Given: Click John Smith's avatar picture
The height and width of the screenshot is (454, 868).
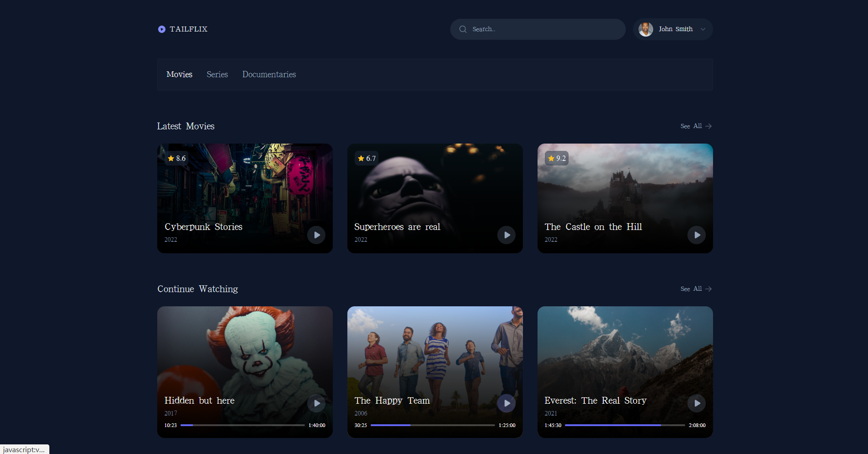Looking at the screenshot, I should click(646, 29).
